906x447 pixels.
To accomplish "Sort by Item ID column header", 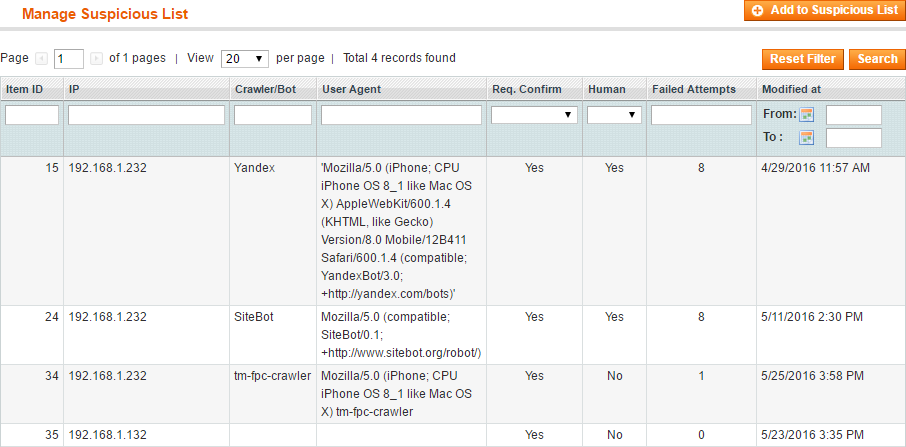I will click(24, 90).
